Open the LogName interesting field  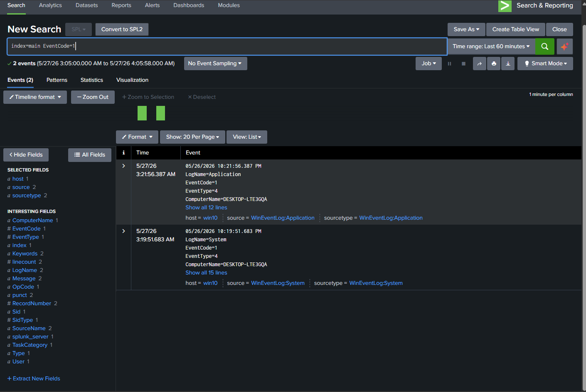point(25,270)
